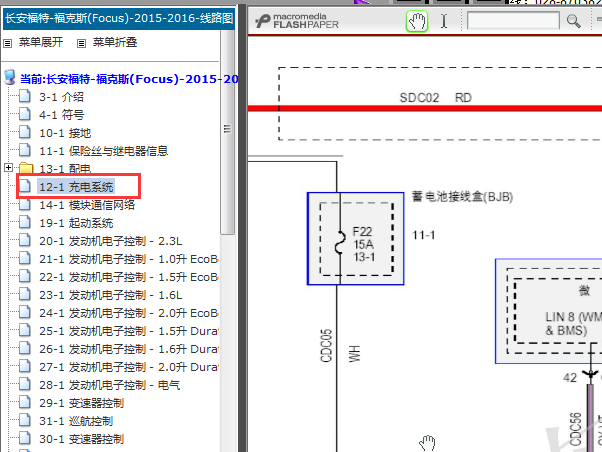This screenshot has height=452, width=602.
Task: Open 26-1 发动机电子控制 1.6升 page
Action: pos(129,349)
